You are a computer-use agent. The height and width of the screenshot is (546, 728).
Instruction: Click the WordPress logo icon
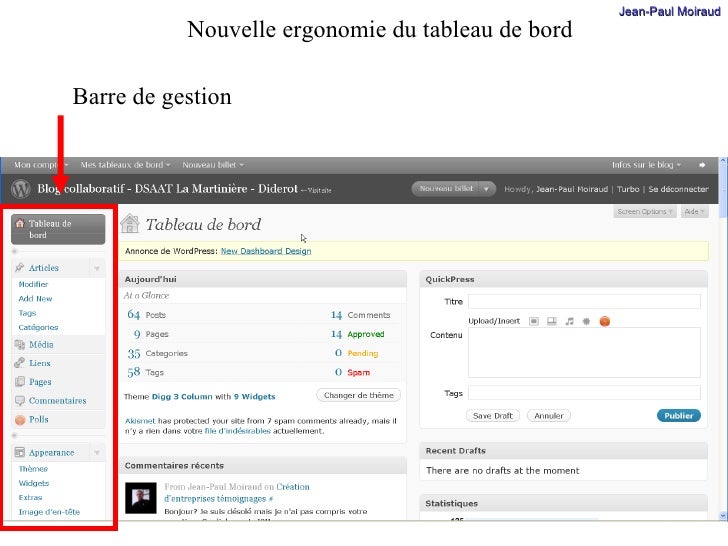(21, 188)
